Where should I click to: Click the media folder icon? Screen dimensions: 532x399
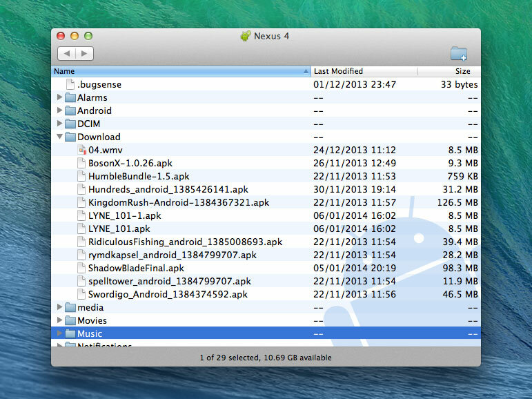(70, 307)
